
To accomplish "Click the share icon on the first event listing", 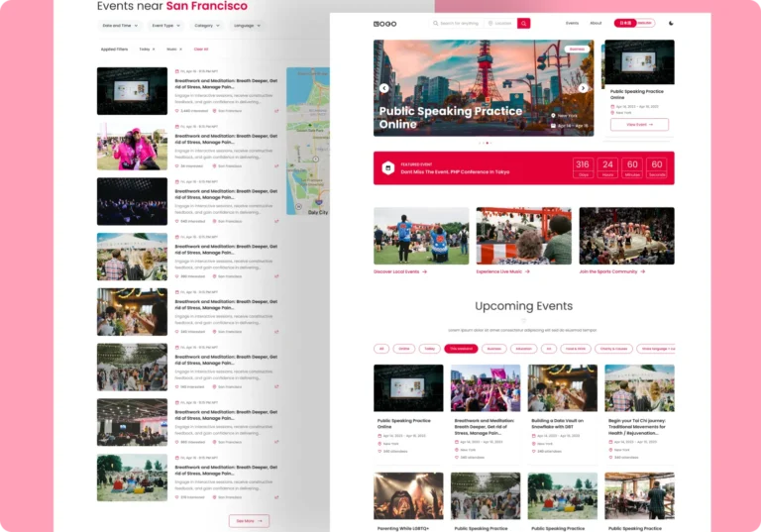I will point(276,111).
